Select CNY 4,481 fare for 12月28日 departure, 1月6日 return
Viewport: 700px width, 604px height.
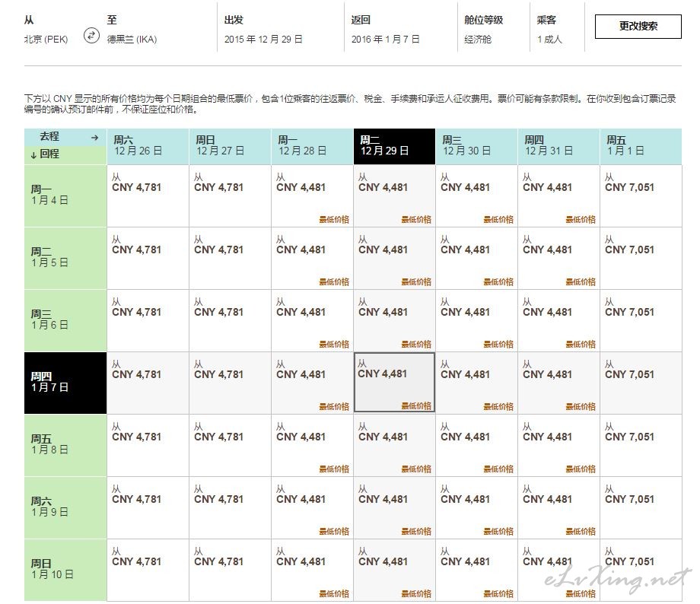(312, 320)
